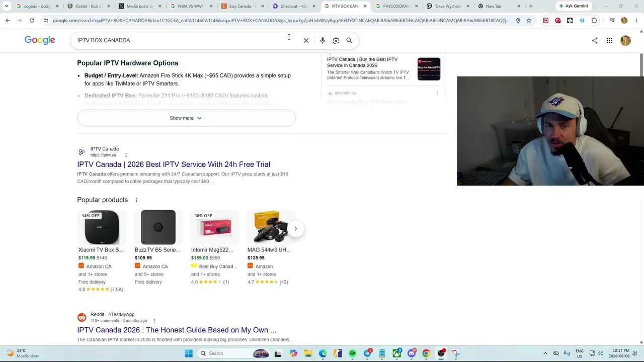The height and width of the screenshot is (362, 644).
Task: Start a voice search with the microphone icon
Action: [x=323, y=40]
